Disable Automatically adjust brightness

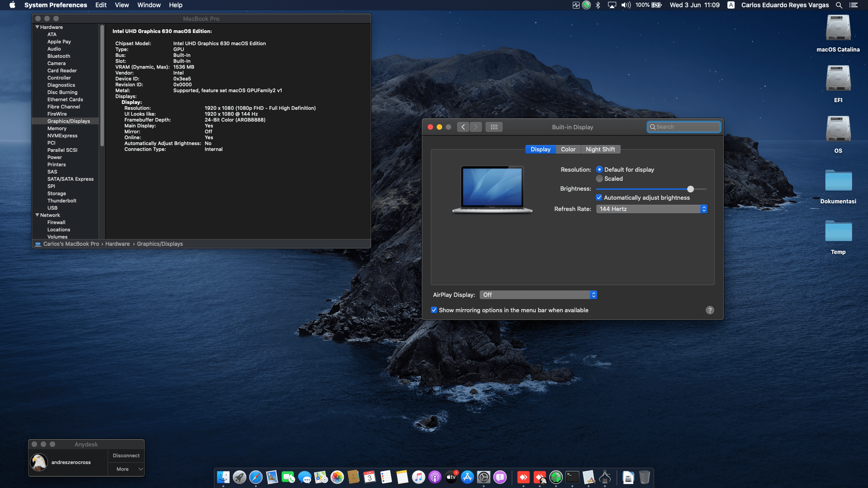(x=599, y=197)
